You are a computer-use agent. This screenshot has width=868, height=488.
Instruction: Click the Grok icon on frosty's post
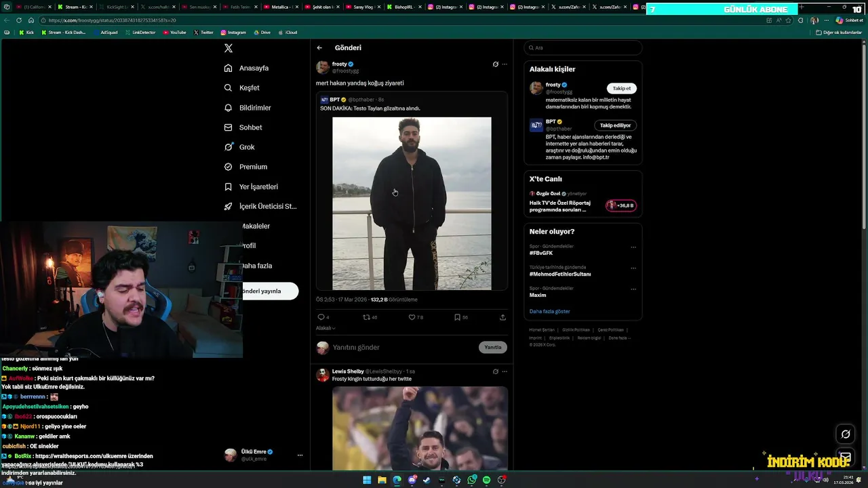[496, 64]
